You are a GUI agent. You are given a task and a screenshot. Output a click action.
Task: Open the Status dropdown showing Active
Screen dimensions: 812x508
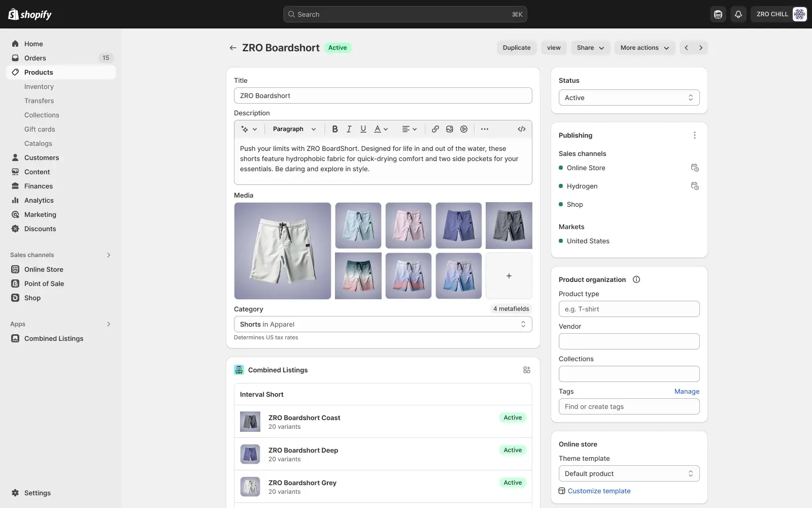coord(629,98)
